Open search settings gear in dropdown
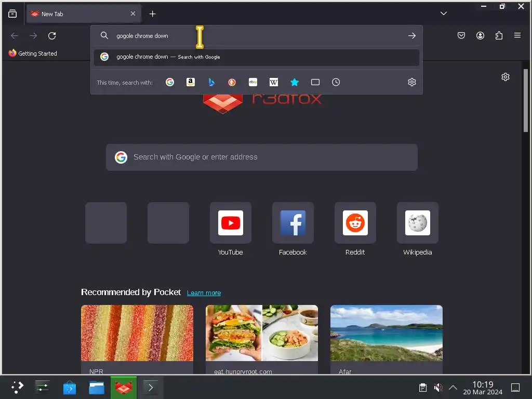This screenshot has height=399, width=532. coord(412,82)
